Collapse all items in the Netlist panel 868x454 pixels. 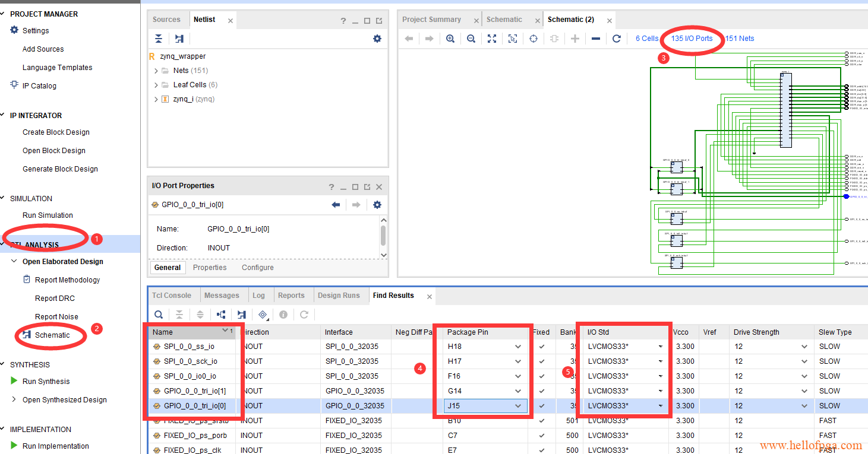coord(159,39)
